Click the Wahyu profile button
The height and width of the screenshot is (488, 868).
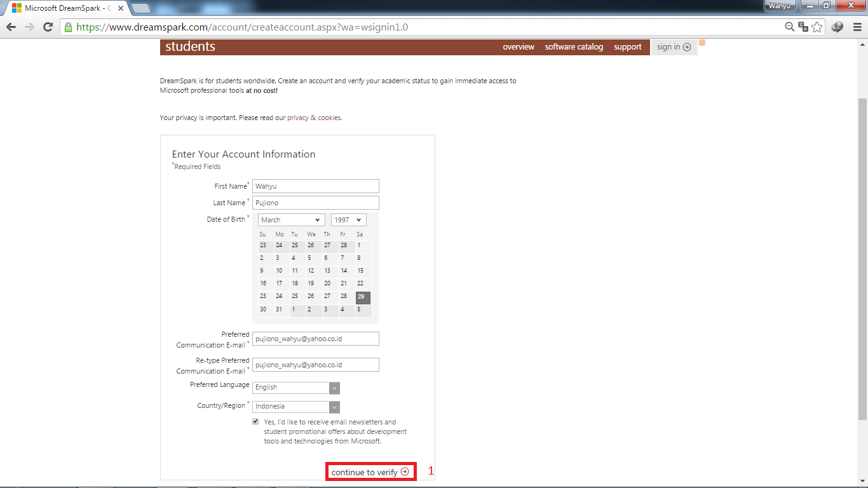click(780, 6)
